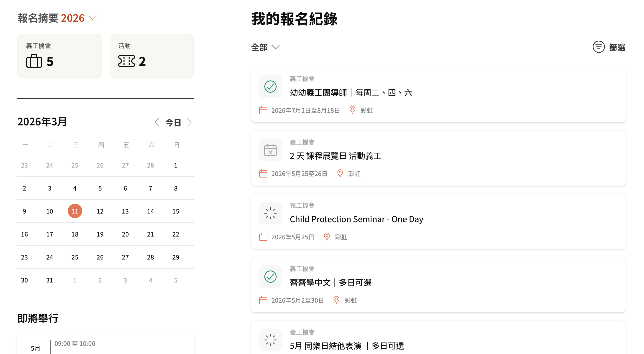Click the 今日 button on the calendar
The image size is (644, 354).
(173, 122)
